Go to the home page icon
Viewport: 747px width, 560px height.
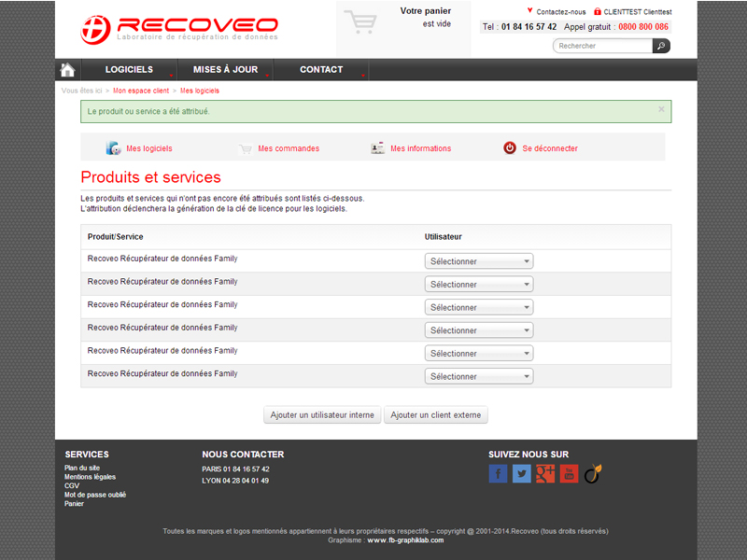click(67, 70)
